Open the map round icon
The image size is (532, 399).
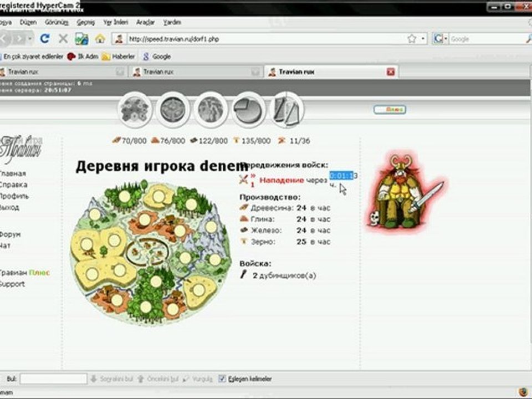(211, 110)
